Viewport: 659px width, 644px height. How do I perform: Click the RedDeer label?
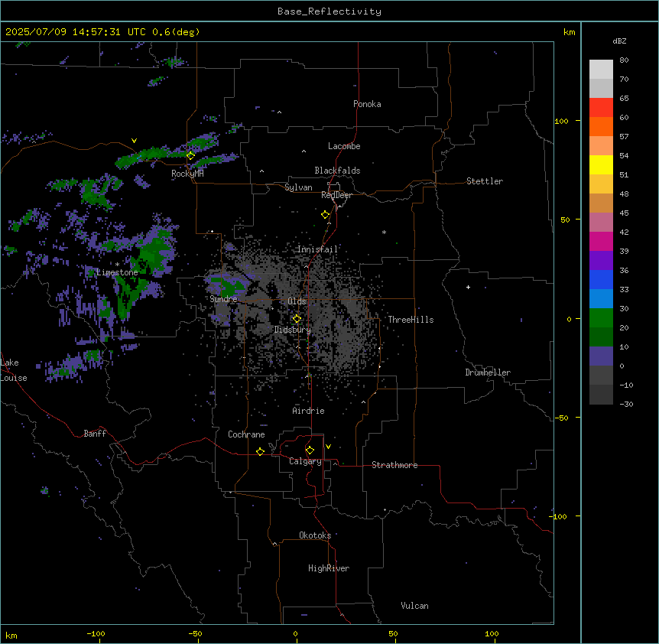pos(336,195)
